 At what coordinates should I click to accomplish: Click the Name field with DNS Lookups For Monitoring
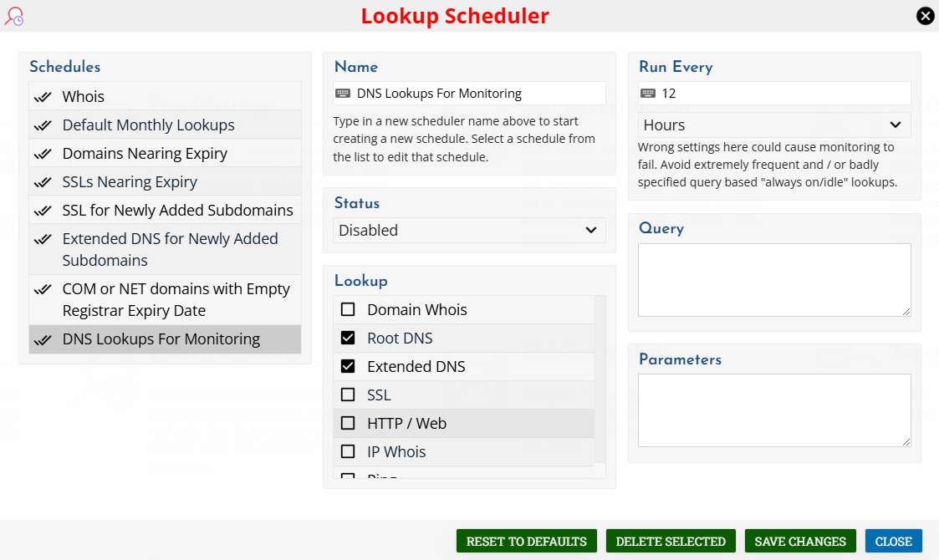pyautogui.click(x=469, y=94)
